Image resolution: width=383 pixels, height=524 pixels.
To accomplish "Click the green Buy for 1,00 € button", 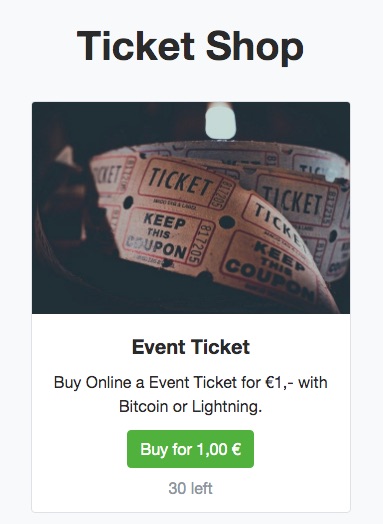I will click(190, 449).
